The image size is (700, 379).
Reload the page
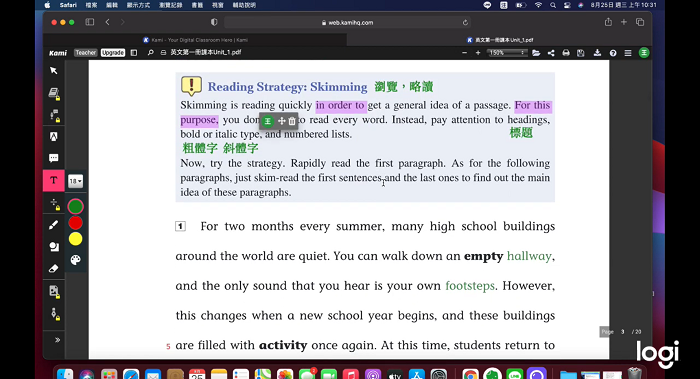465,22
